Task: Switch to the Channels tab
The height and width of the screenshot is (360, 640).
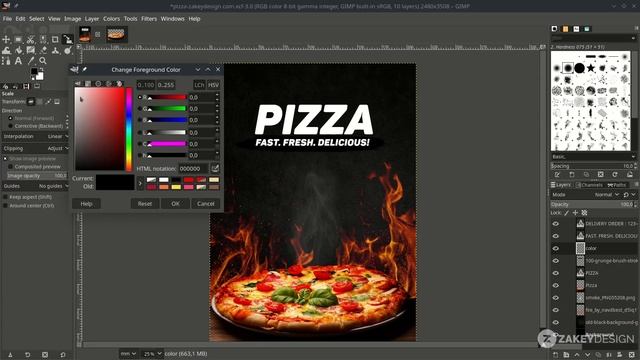Action: (x=589, y=185)
